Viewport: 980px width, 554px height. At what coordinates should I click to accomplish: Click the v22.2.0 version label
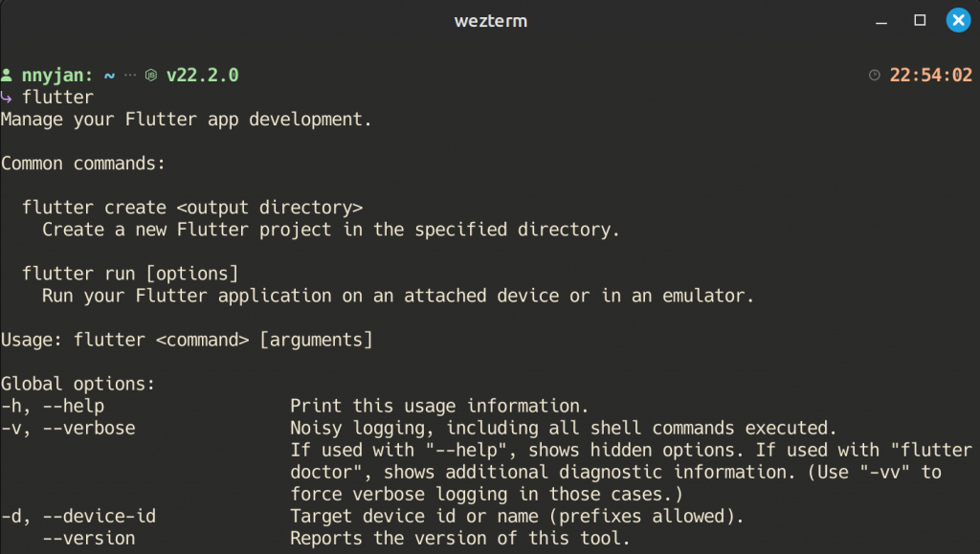click(203, 75)
